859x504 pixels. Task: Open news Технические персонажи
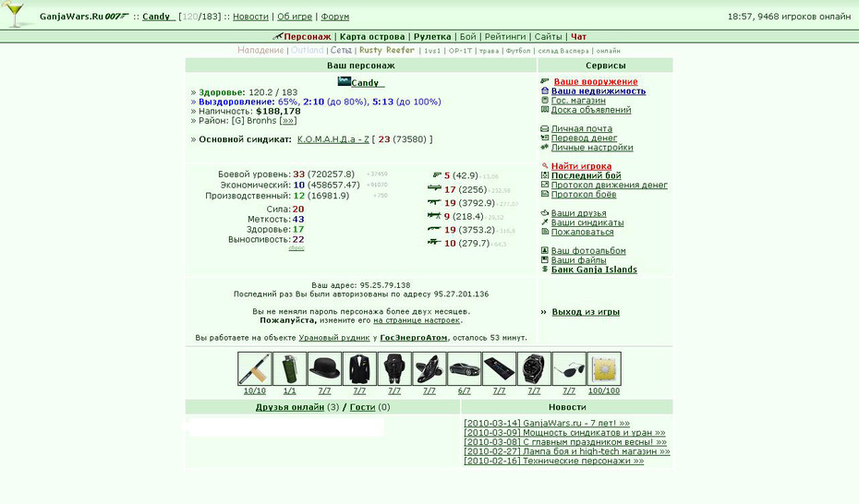(x=554, y=461)
